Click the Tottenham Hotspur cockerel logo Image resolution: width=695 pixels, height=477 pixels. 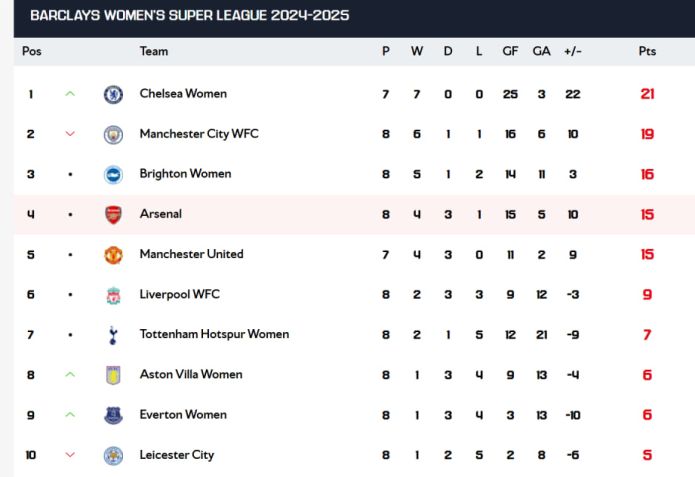(x=113, y=335)
